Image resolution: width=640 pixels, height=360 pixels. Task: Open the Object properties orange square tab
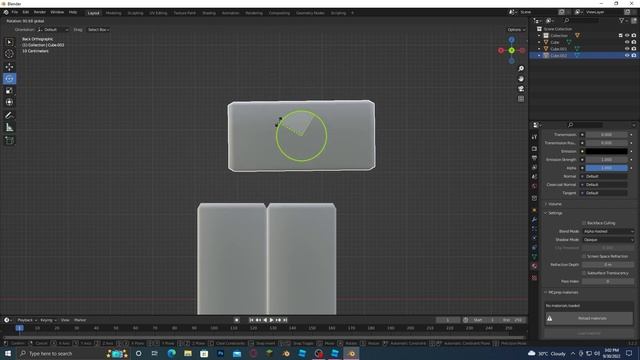pyautogui.click(x=534, y=210)
